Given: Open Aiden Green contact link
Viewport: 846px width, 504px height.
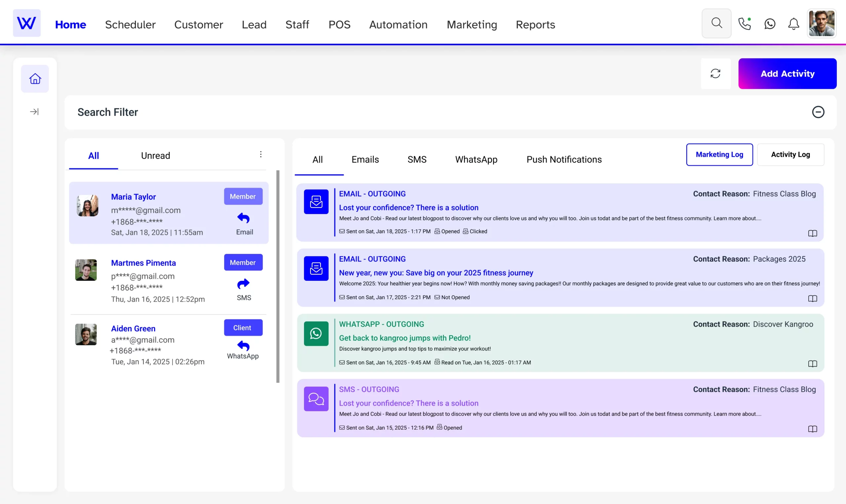Looking at the screenshot, I should 133,328.
